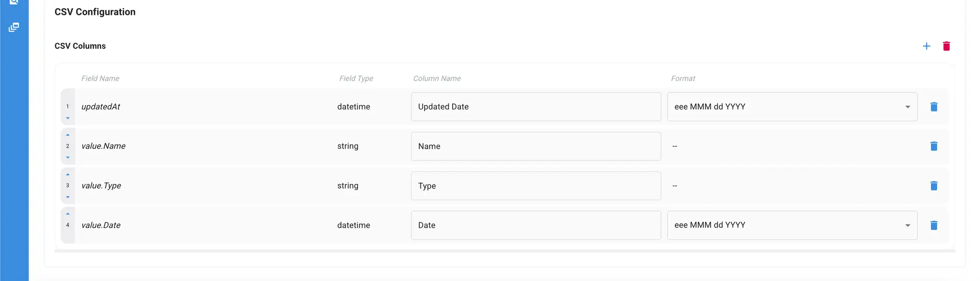Click the Field Name column header
The image size is (980, 281).
tap(100, 78)
